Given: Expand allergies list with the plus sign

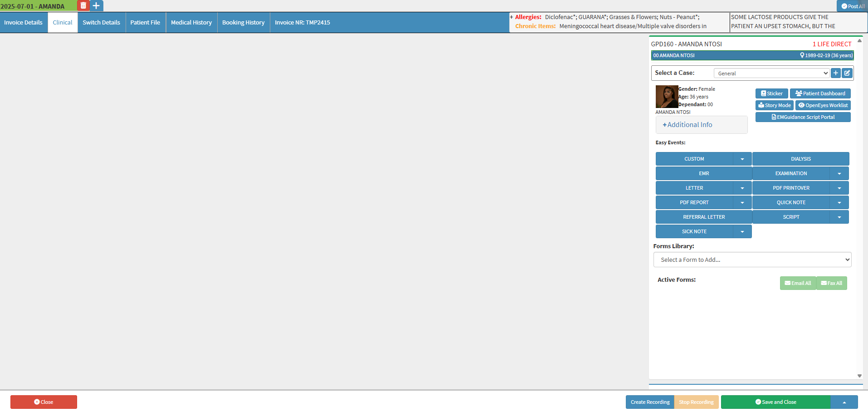Looking at the screenshot, I should (x=512, y=17).
